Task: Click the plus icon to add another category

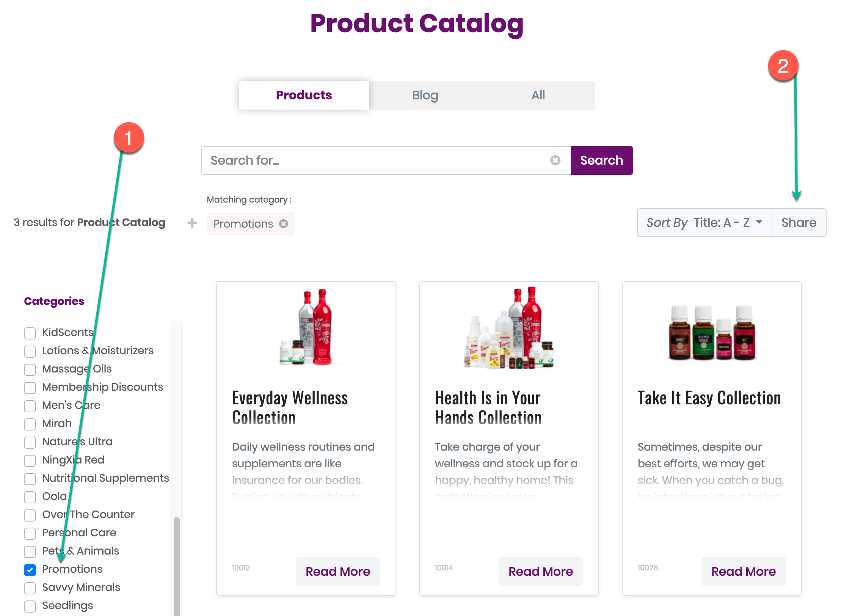Action: [x=192, y=223]
